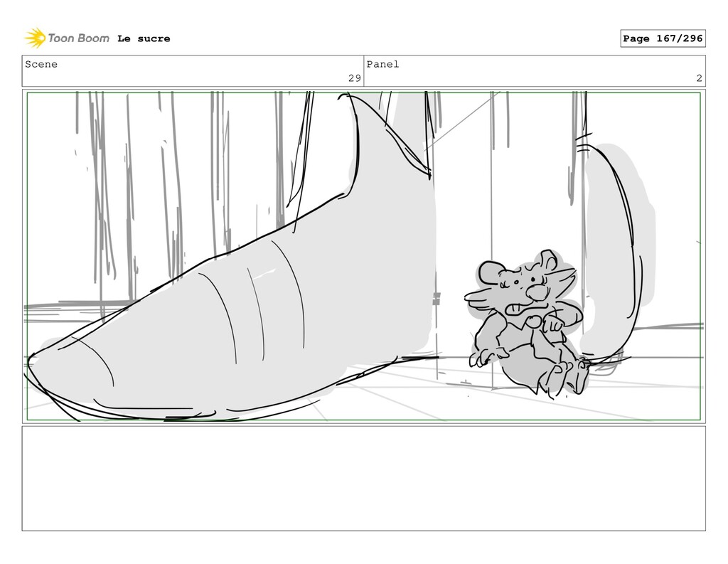
Task: Click the 'Panel' label
Action: 382,64
